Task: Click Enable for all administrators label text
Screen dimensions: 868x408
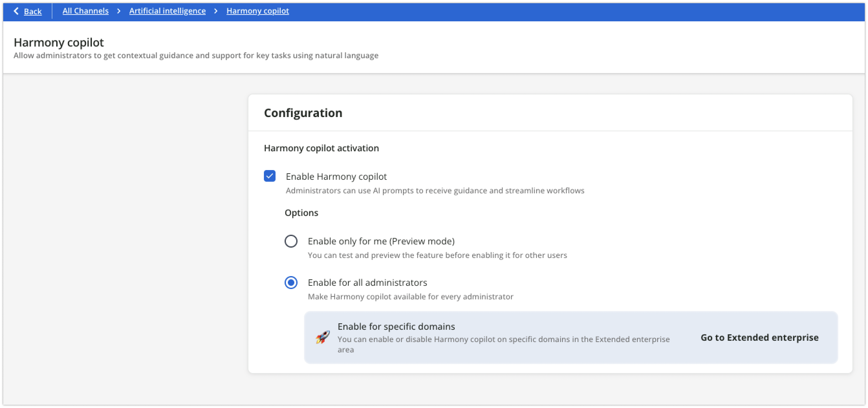Action: (x=367, y=282)
